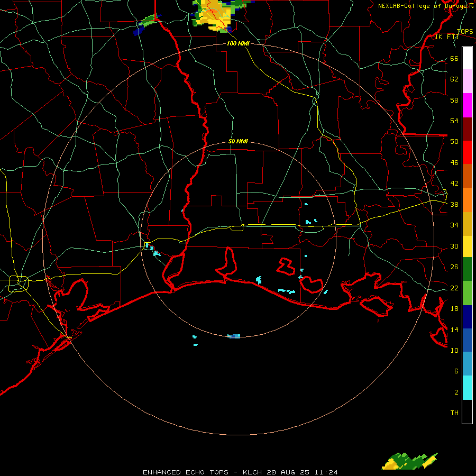Click the dark orange legend swatch
This screenshot has width=476, height=476.
click(x=467, y=176)
